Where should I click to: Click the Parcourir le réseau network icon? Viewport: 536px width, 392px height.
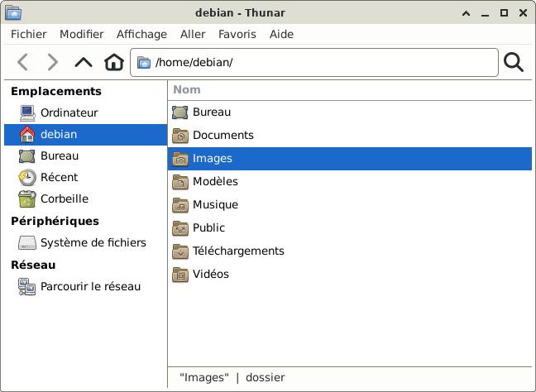click(27, 286)
